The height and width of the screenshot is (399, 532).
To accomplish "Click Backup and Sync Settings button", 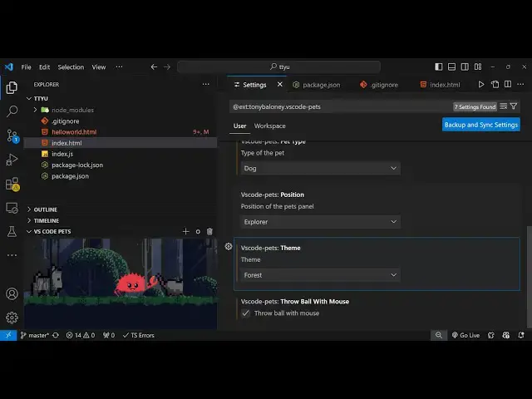I will pyautogui.click(x=481, y=125).
